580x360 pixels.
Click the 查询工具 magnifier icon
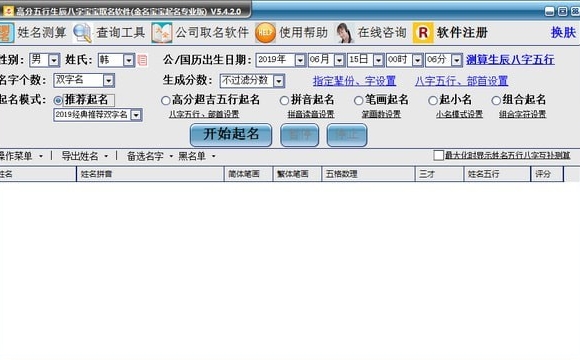click(x=82, y=33)
